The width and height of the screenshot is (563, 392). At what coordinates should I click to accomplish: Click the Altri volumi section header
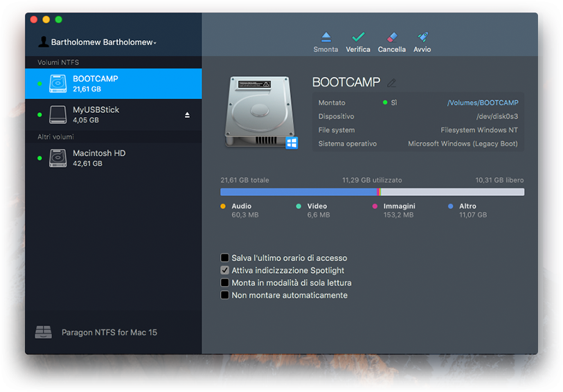click(55, 136)
